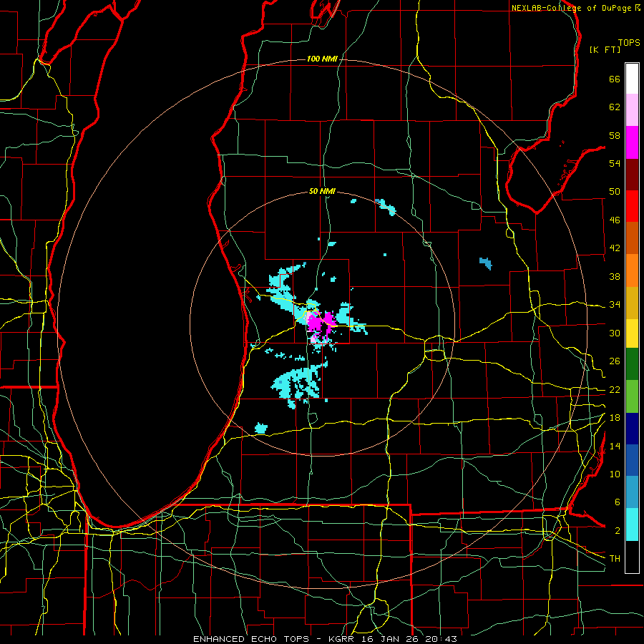Click the cyan swatch at 6 kft
This screenshot has height=644, width=644.
(632, 525)
